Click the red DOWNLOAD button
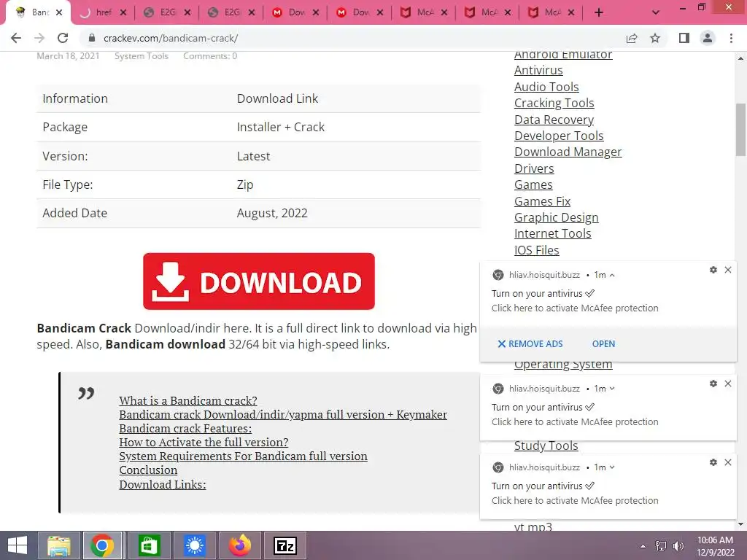Image resolution: width=747 pixels, height=560 pixels. [x=259, y=281]
